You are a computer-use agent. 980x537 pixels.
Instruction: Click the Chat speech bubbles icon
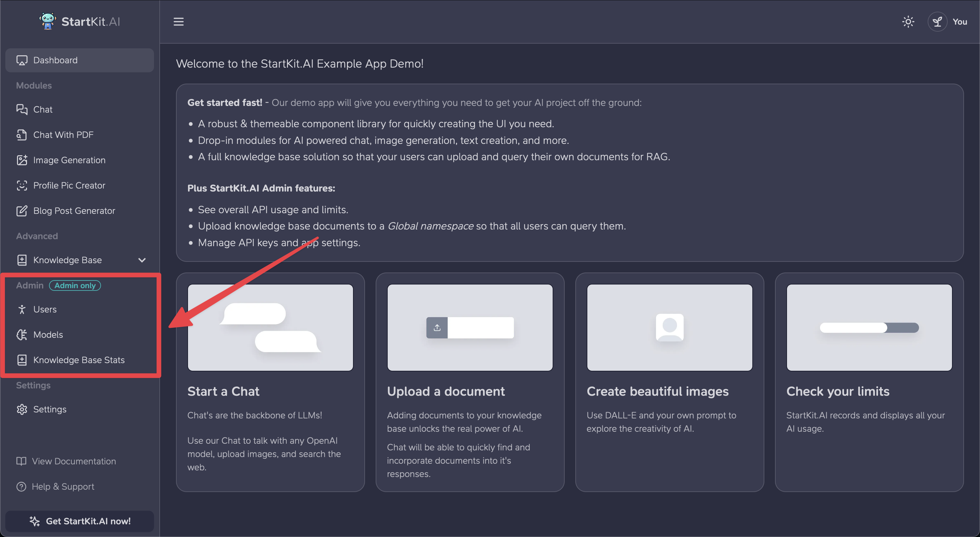[x=22, y=110]
